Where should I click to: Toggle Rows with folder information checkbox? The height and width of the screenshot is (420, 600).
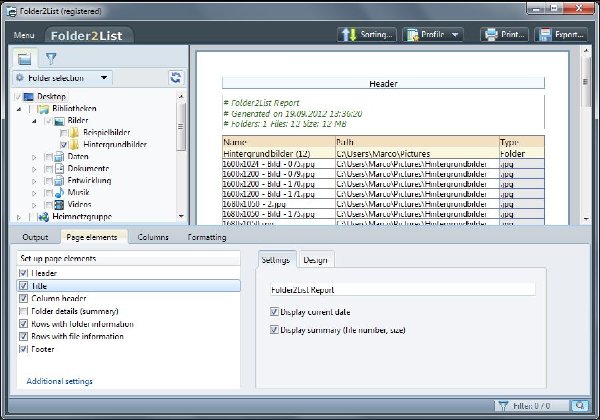23,324
